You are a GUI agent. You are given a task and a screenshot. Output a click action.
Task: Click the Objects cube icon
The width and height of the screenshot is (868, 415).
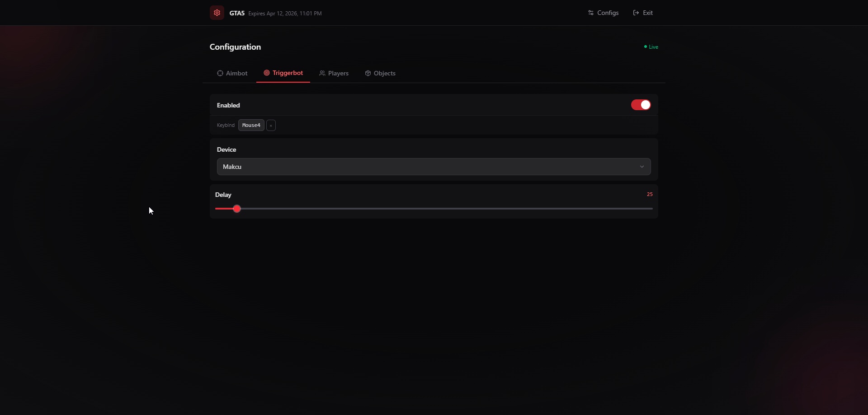[x=368, y=73]
